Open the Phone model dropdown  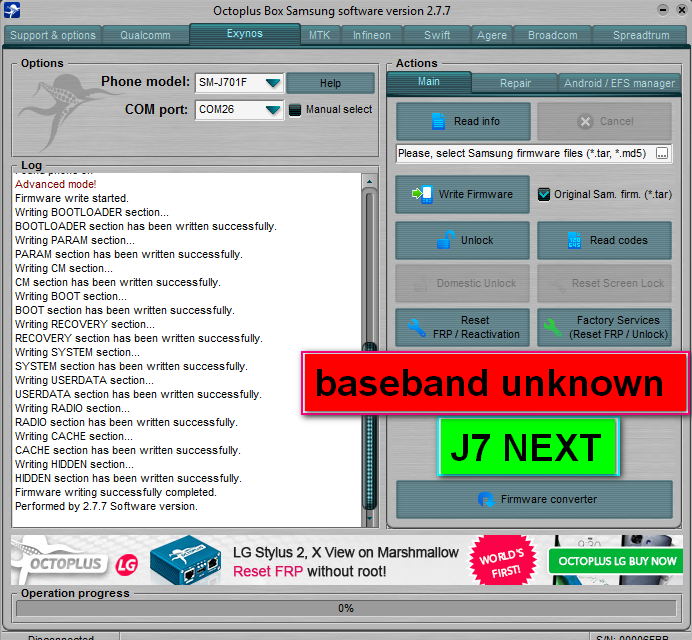click(x=273, y=83)
